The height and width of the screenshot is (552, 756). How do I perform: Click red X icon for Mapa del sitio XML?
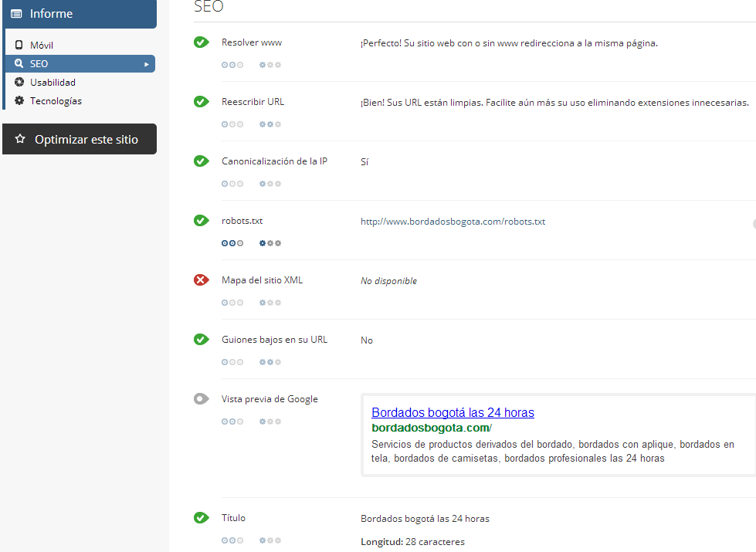pos(201,279)
